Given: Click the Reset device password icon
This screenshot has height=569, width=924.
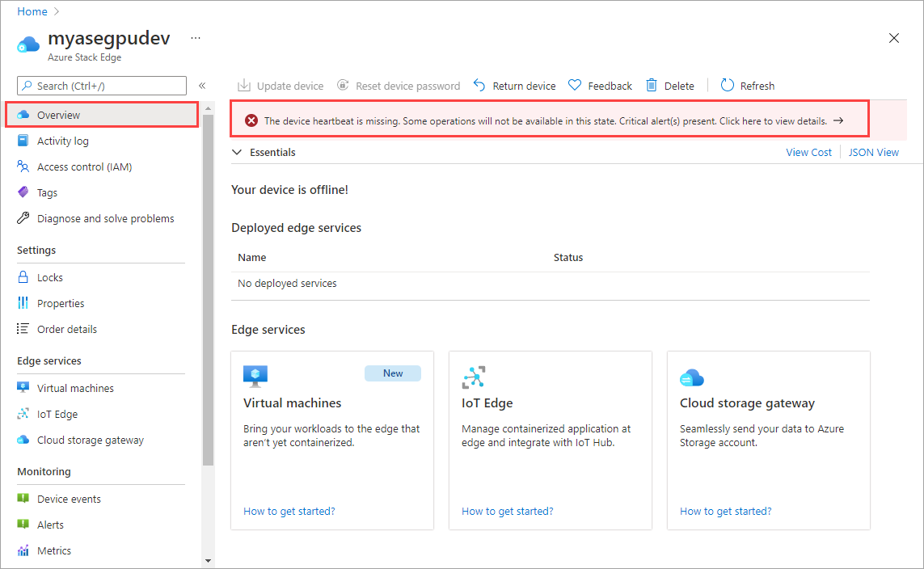Looking at the screenshot, I should (x=343, y=86).
